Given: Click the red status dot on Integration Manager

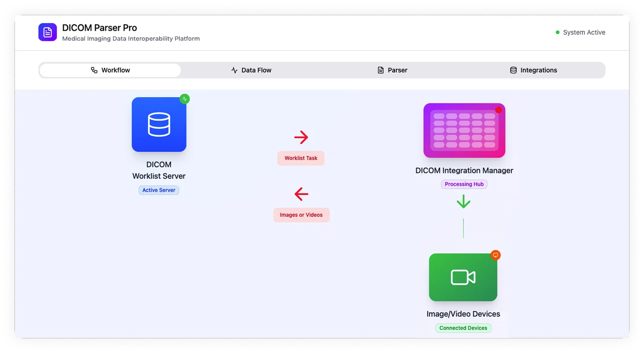Looking at the screenshot, I should (x=498, y=110).
